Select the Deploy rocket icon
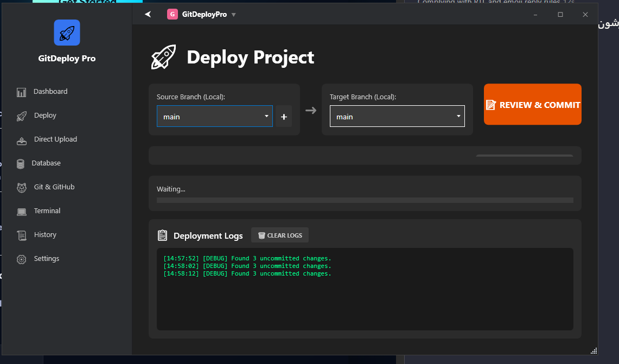The width and height of the screenshot is (619, 364). (x=21, y=115)
